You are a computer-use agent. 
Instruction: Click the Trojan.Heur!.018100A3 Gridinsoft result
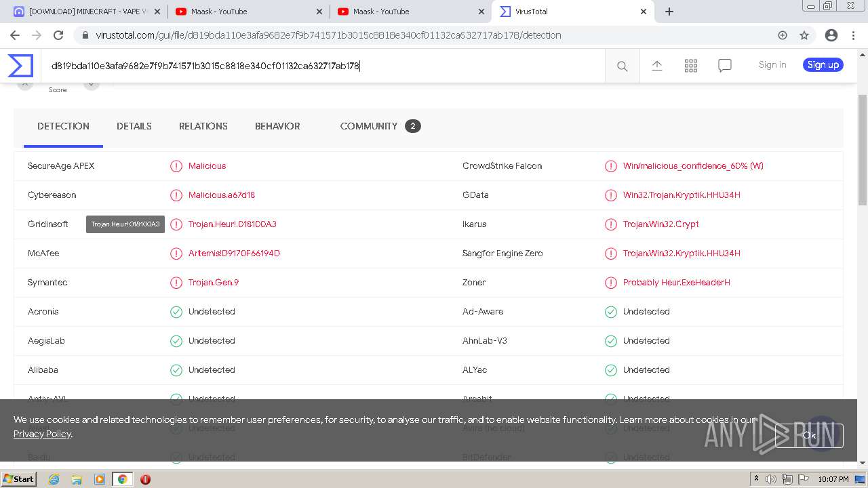(233, 224)
